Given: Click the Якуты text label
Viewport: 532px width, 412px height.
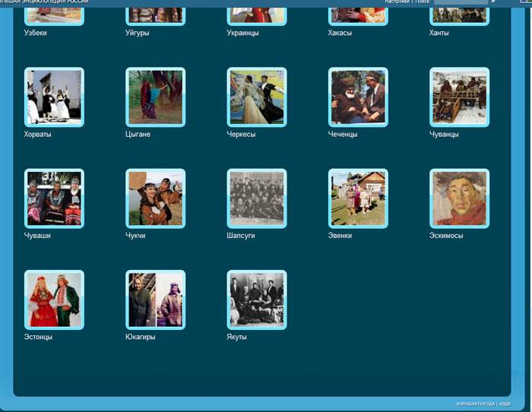Looking at the screenshot, I should point(236,337).
